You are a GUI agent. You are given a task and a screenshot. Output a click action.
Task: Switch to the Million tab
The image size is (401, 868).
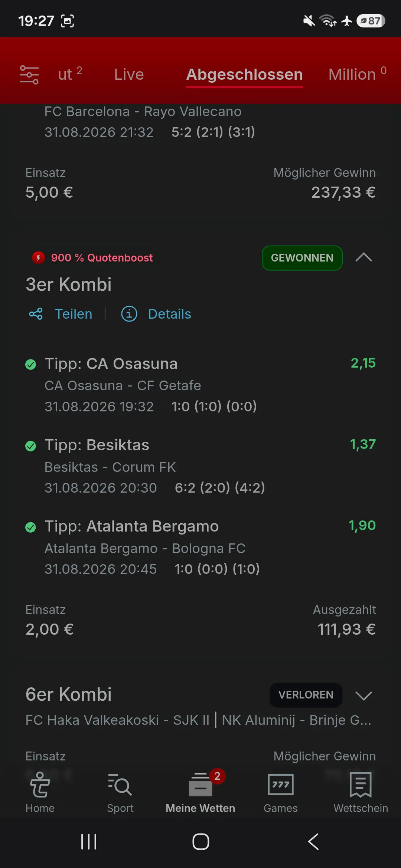coord(357,74)
